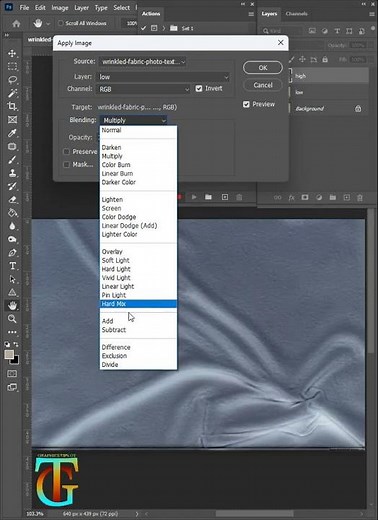
Task: Select the Move tool
Action: click(x=12, y=53)
